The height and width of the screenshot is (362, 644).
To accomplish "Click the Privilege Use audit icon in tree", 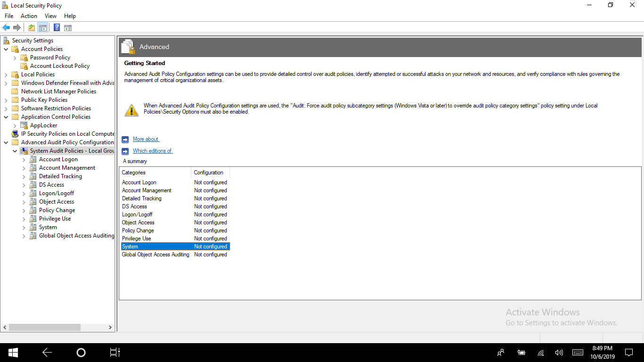I will [33, 219].
